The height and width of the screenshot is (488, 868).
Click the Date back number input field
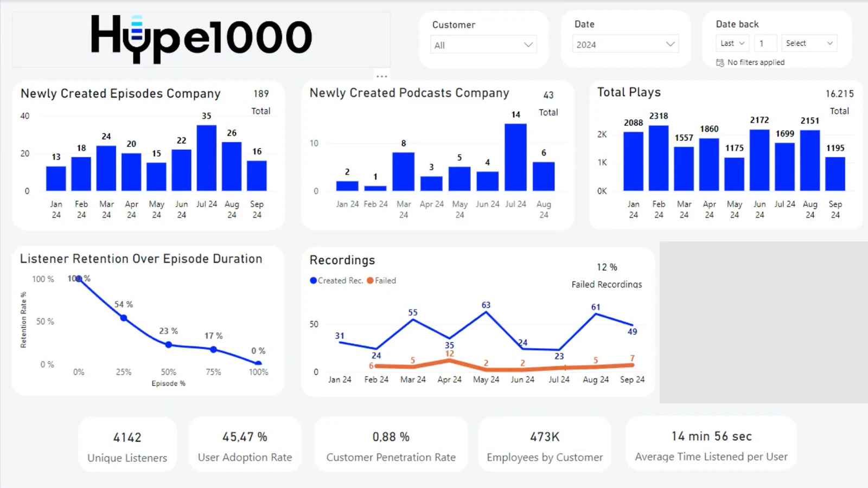point(765,43)
